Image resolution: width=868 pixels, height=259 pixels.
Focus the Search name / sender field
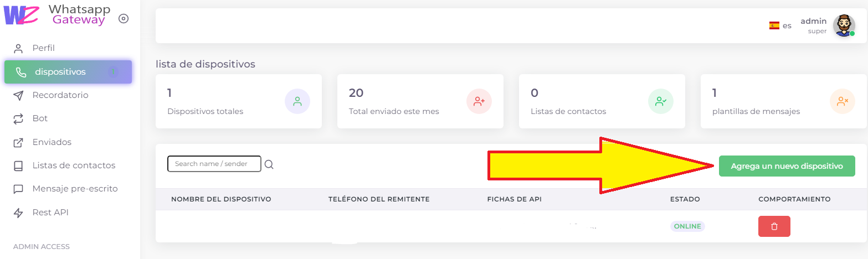[214, 164]
